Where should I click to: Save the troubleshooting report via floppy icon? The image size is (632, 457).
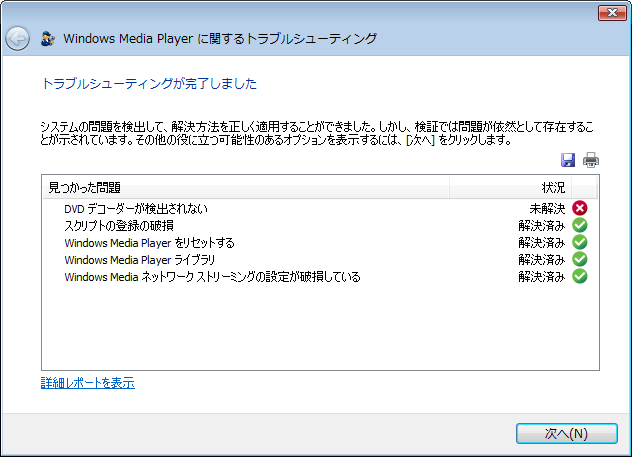coord(568,160)
